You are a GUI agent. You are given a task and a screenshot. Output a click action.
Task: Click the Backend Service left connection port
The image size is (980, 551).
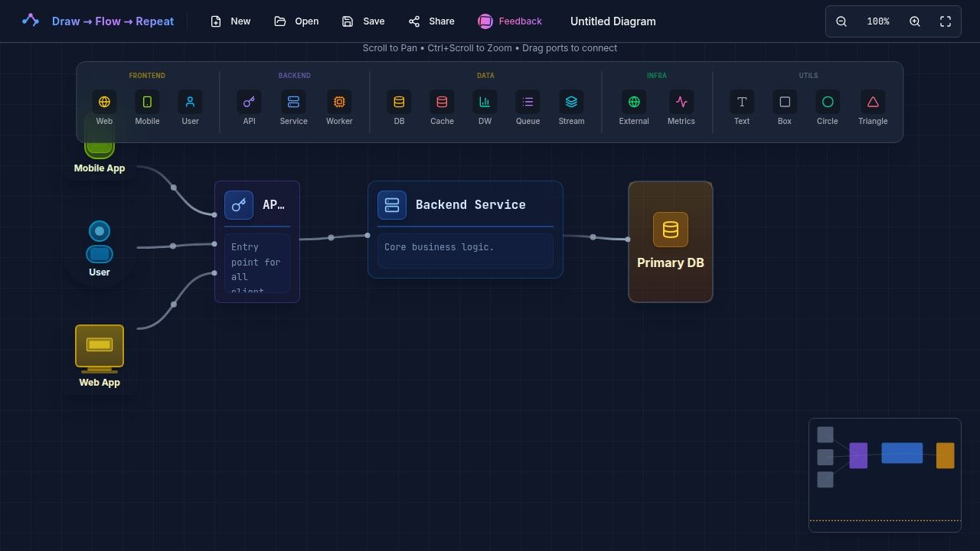click(x=367, y=236)
